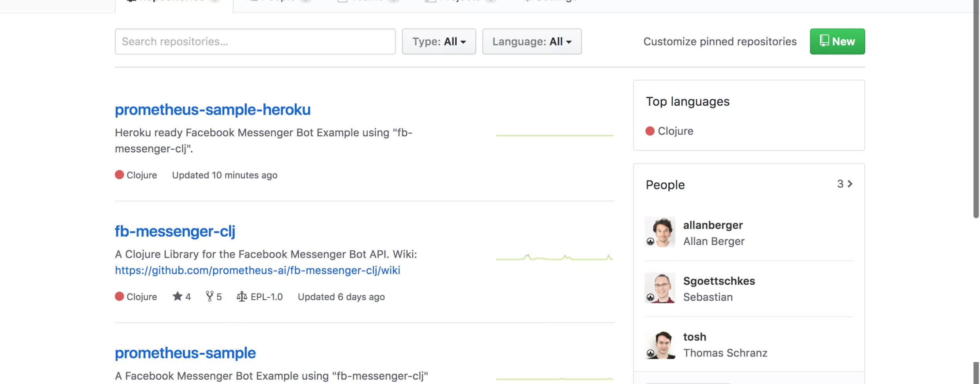Open the prometheus-sample-heroku repository

click(x=212, y=110)
